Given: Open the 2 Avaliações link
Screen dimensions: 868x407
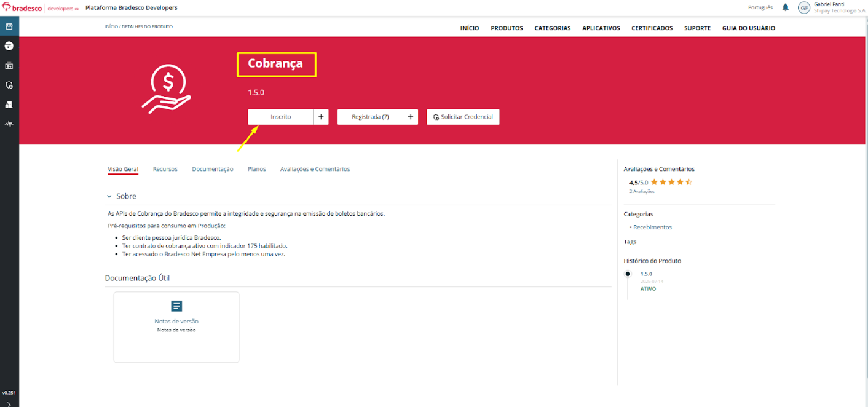Looking at the screenshot, I should pos(642,191).
